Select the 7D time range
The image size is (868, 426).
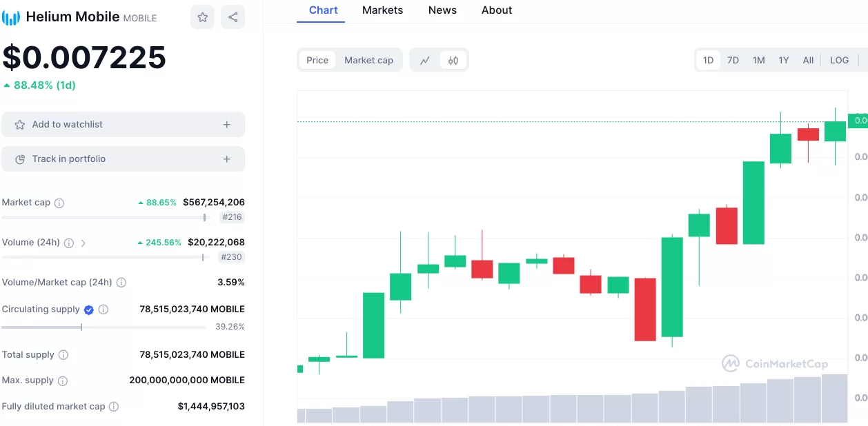[733, 60]
